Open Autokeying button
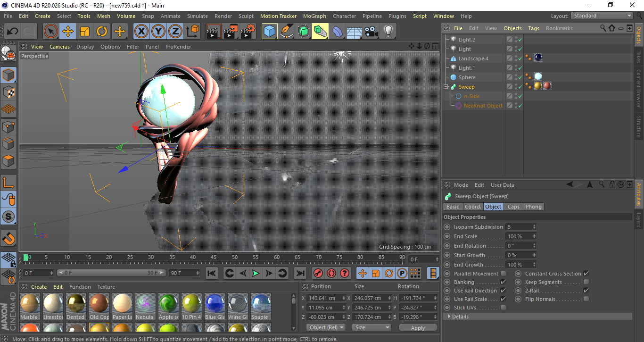Viewport: 644px width, 342px height. click(331, 273)
